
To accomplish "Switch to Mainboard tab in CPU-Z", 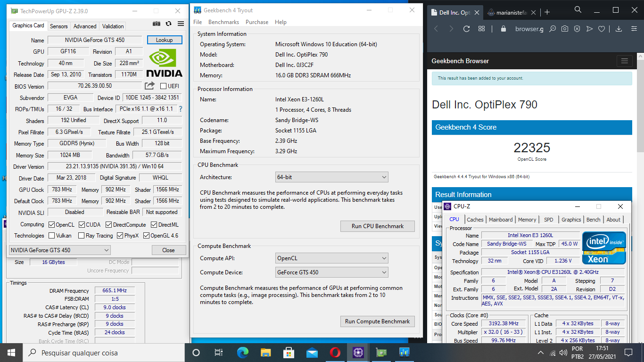I will click(x=501, y=220).
